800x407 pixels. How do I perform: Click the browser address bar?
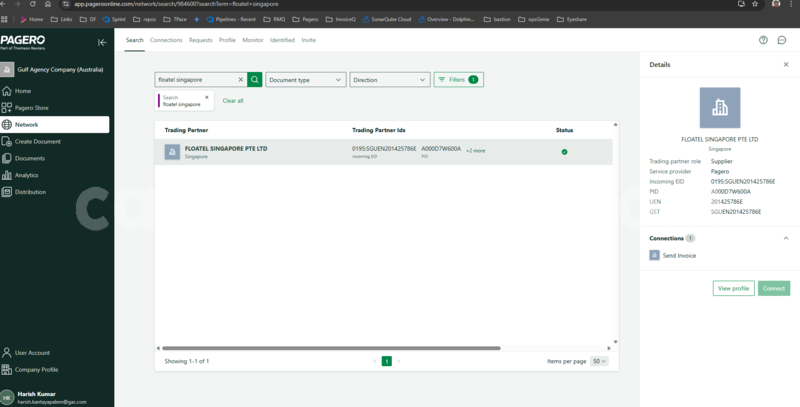click(398, 4)
